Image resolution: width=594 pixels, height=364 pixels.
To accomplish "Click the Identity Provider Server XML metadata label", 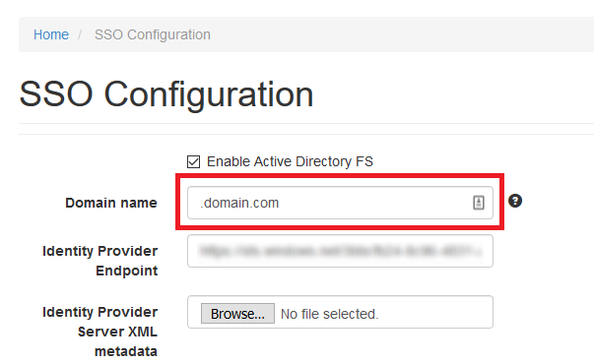I will click(x=100, y=332).
